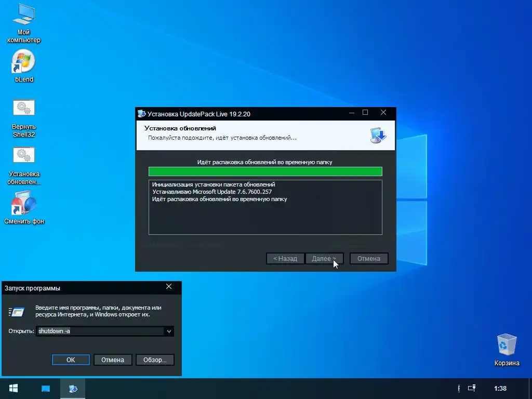Open the Мой компьютер desktop icon
The height and width of the screenshot is (399, 532).
pyautogui.click(x=23, y=24)
